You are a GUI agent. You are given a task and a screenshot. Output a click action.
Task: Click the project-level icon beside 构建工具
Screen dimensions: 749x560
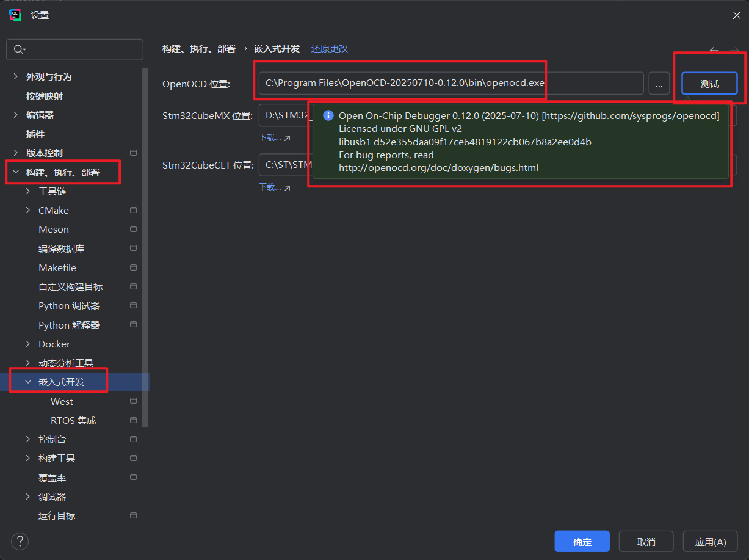click(133, 458)
